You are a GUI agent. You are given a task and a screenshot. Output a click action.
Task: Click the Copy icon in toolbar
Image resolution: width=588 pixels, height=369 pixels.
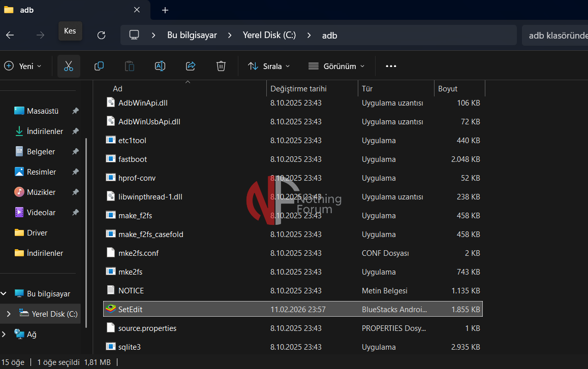99,66
